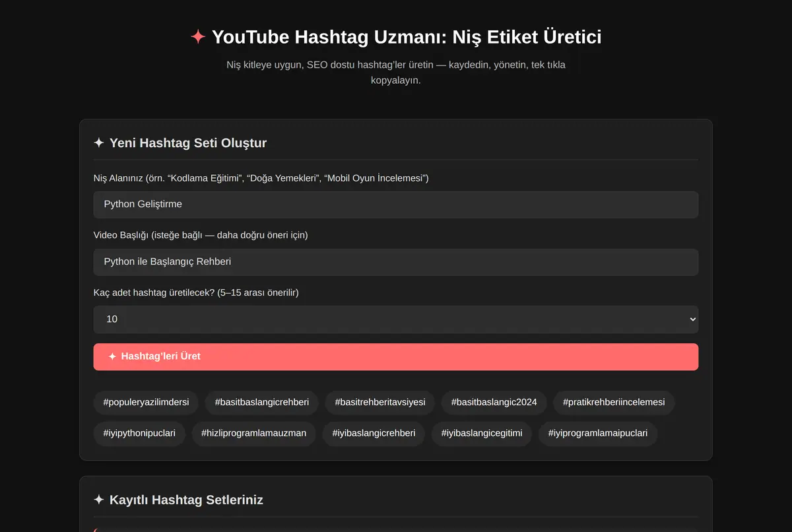Click the Hashtag'leri Üret button
This screenshot has height=532, width=792.
(396, 356)
